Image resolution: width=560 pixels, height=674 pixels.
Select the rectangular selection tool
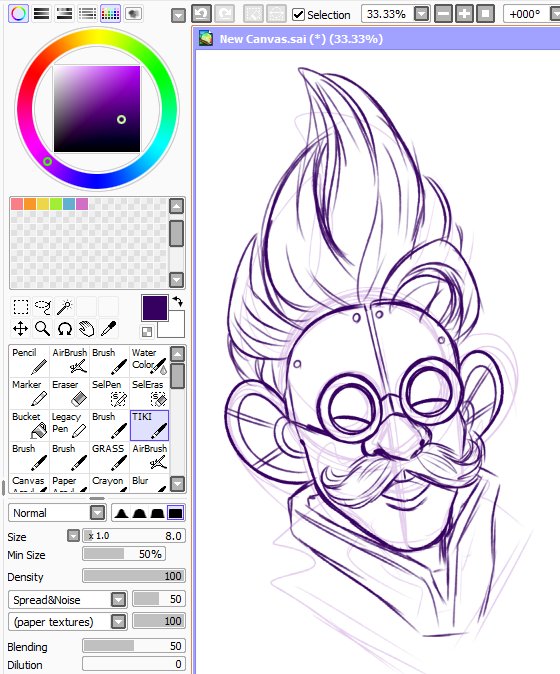coord(21,307)
